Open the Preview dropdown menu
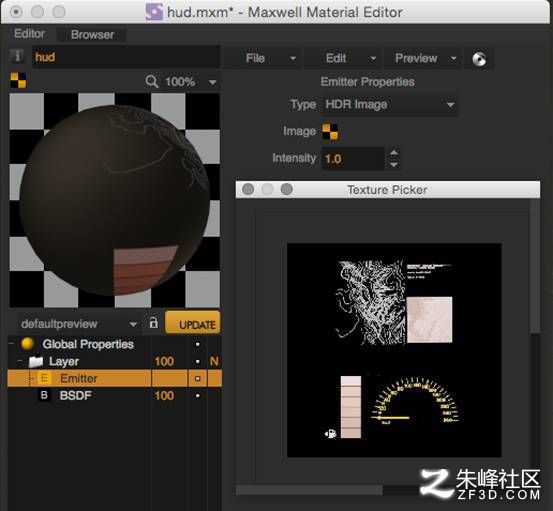The width and height of the screenshot is (553, 511). coord(423,58)
